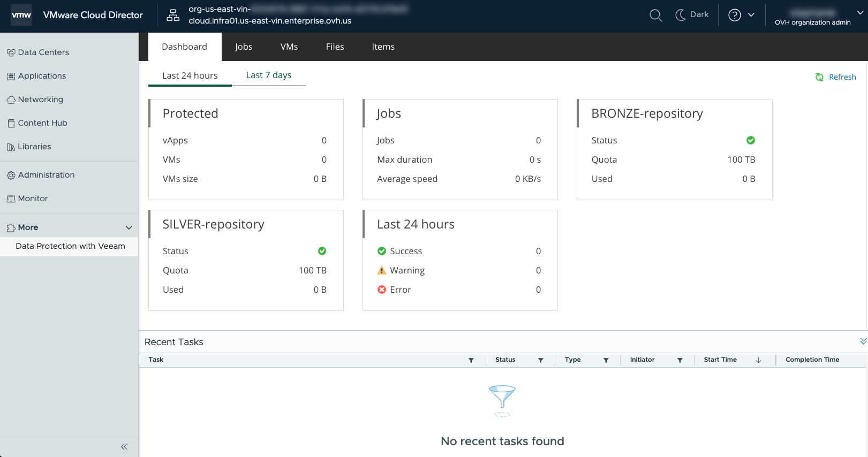Click the Recent Tasks heading

(173, 342)
